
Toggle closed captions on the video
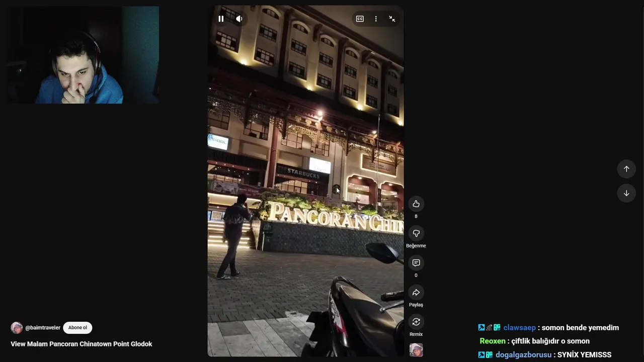[x=360, y=19]
